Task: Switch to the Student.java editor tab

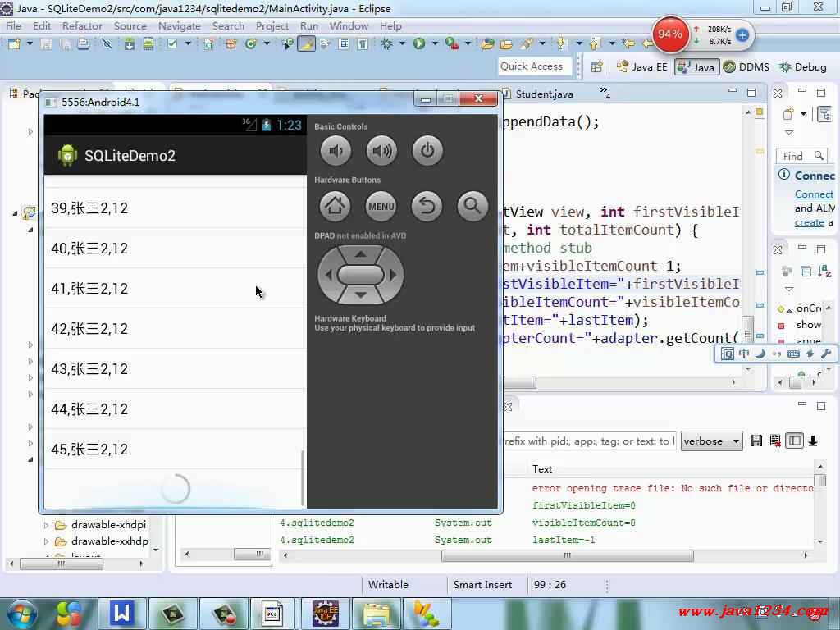Action: (538, 94)
